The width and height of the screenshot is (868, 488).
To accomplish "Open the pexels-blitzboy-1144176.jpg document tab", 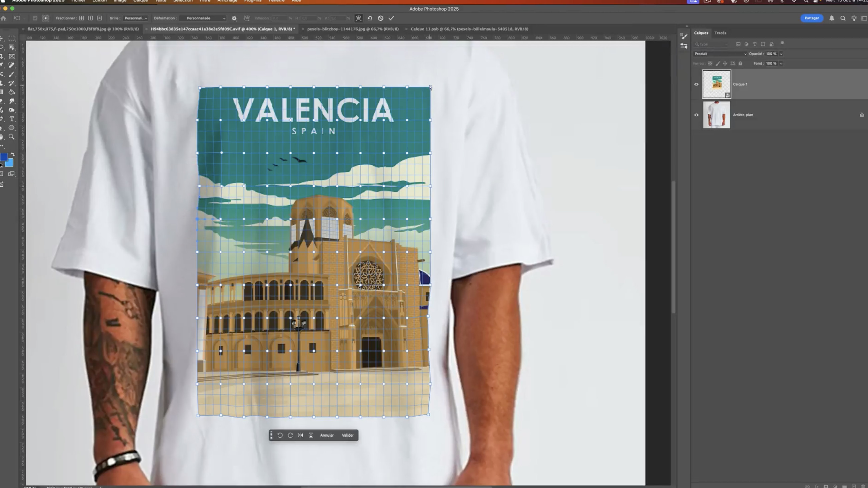I will click(353, 29).
